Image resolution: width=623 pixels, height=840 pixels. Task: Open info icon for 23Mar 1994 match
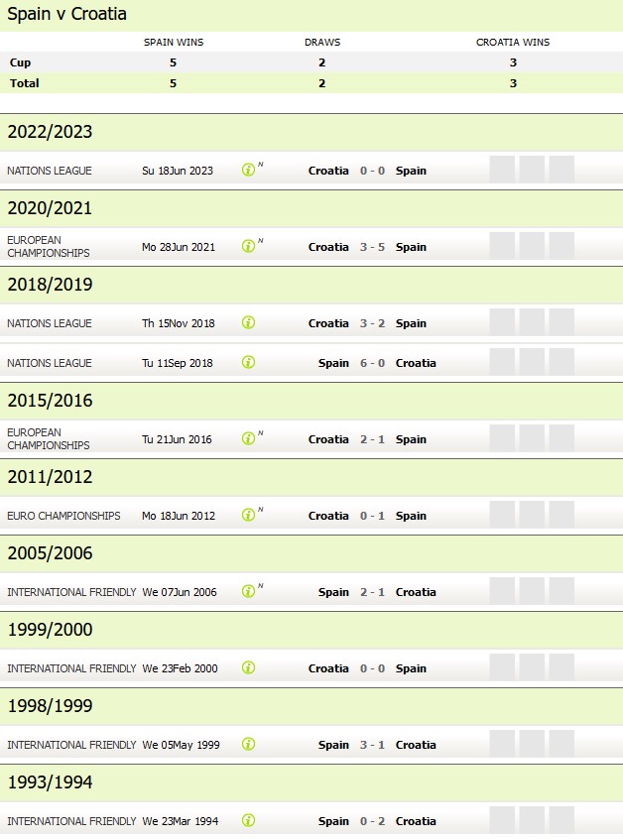point(248,821)
